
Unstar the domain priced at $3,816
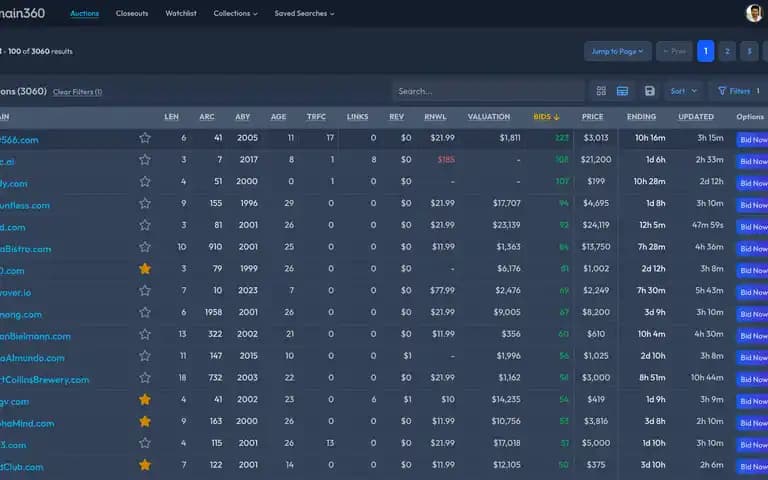coord(144,421)
